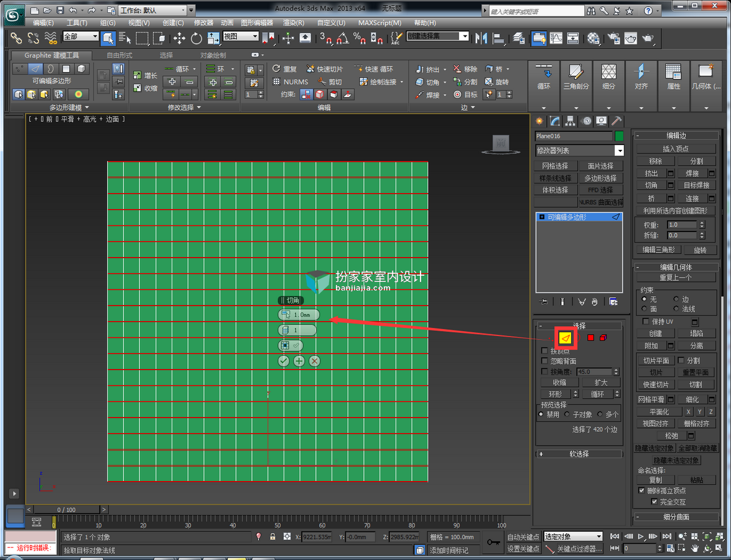Screen dimensions: 731x560
Task: Open the MAXScript menu
Action: tap(379, 22)
